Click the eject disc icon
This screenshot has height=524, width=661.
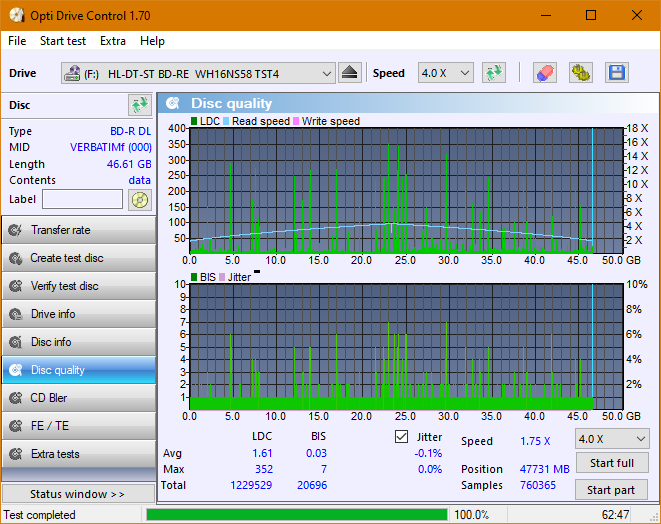click(349, 73)
